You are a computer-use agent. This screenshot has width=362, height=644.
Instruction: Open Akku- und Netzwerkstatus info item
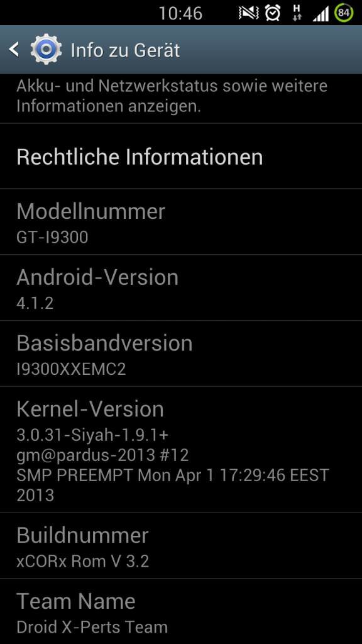[x=181, y=99]
